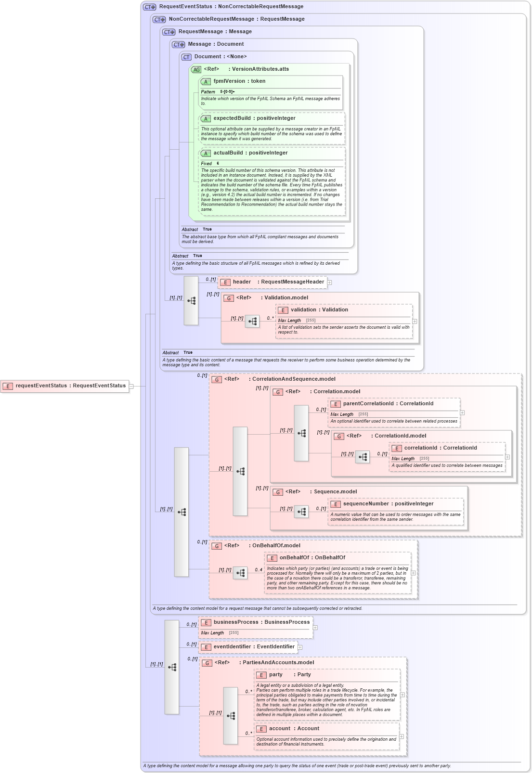The image size is (532, 773).
Task: Select the '<Ref> : PartiesAndAccounts.model' label
Action: coord(264,663)
